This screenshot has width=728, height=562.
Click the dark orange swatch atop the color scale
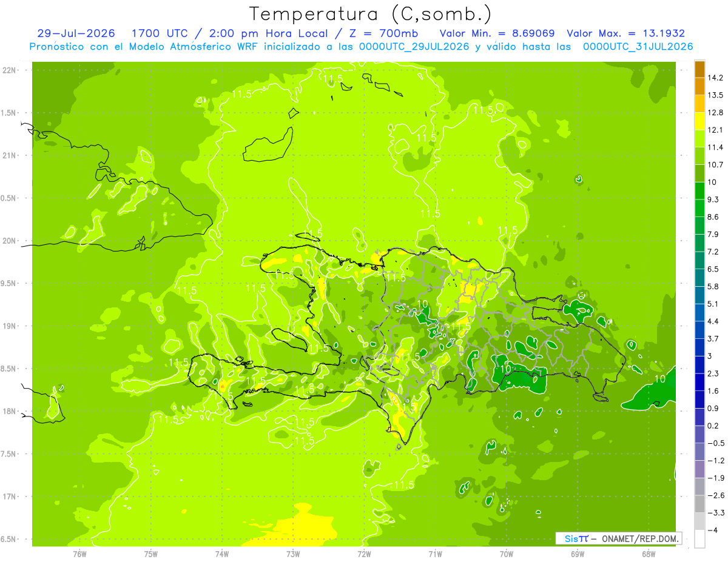pyautogui.click(x=699, y=69)
